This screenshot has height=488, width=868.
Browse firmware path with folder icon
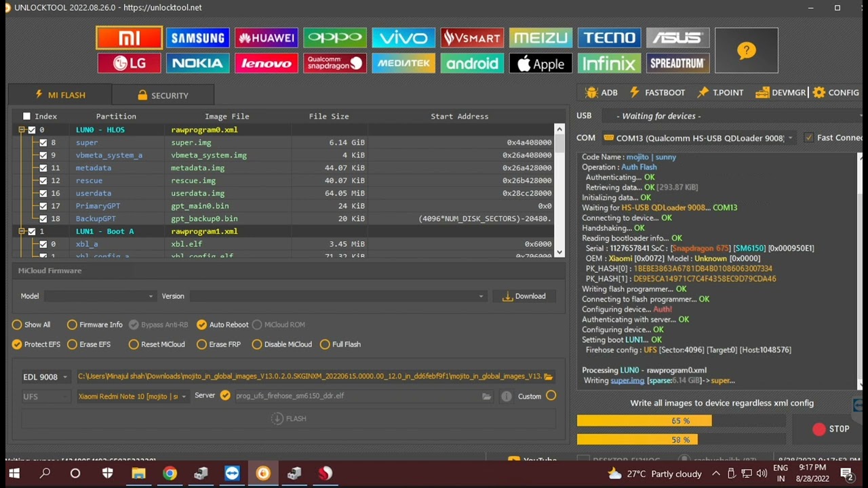tap(549, 376)
